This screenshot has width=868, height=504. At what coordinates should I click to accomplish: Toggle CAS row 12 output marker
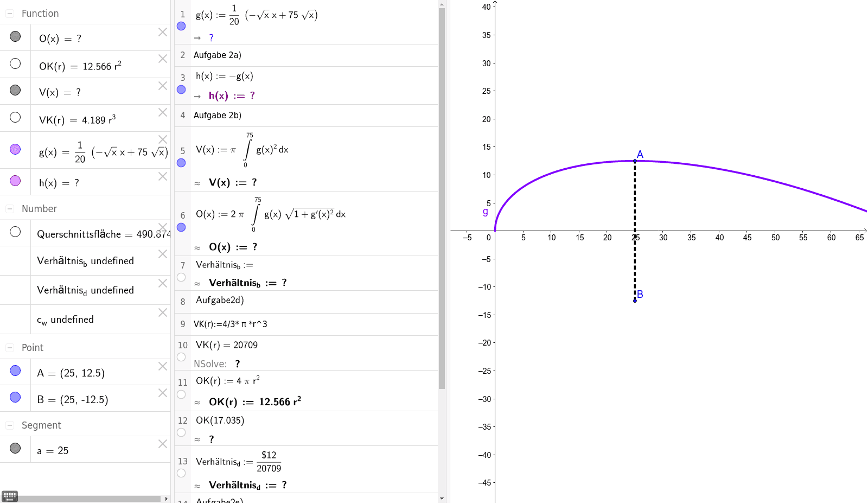(x=181, y=432)
